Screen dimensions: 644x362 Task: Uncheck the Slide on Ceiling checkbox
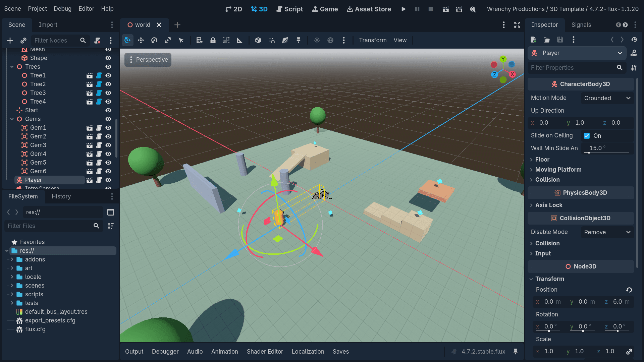tap(587, 136)
